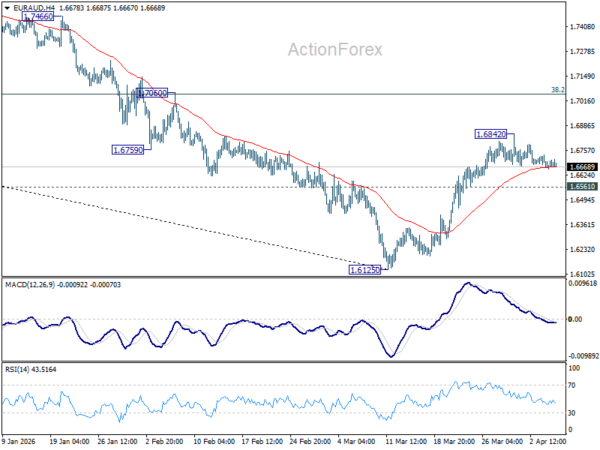Click the 1.6362 price axis value
The width and height of the screenshot is (600, 450).
(581, 225)
